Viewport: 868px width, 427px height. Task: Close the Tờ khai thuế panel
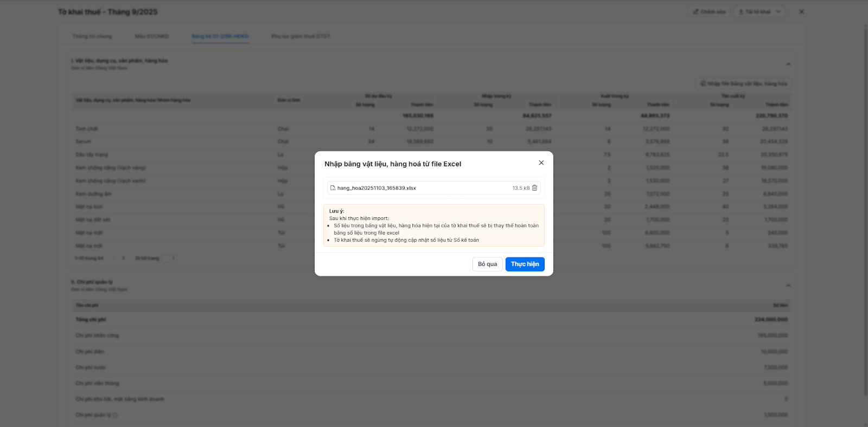(x=801, y=12)
